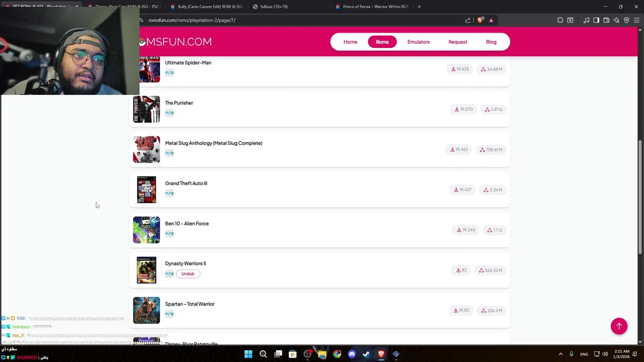Image resolution: width=644 pixels, height=362 pixels.
Task: Click the PS2 tag under The Punisher
Action: coord(169,113)
